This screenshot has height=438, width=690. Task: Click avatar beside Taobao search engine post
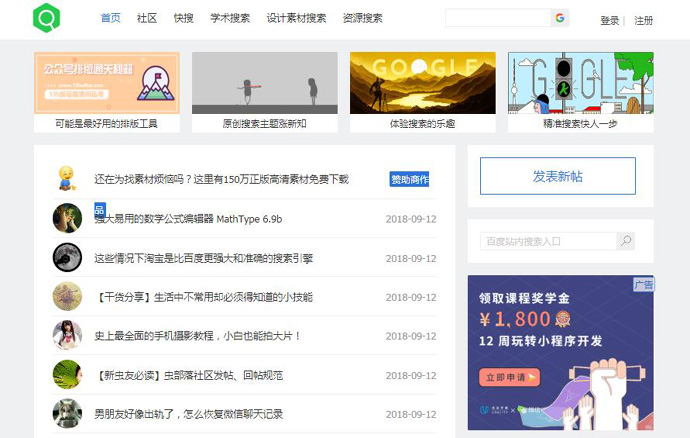click(x=67, y=258)
